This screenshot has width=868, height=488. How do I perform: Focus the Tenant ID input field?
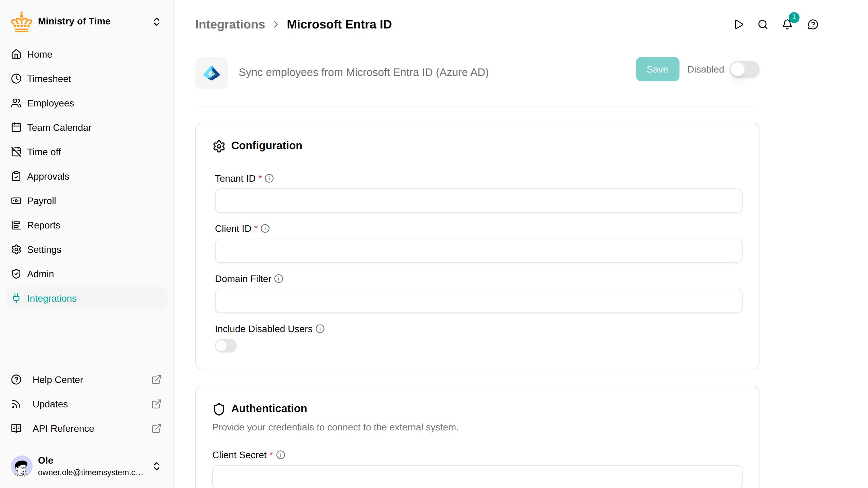pyautogui.click(x=478, y=201)
